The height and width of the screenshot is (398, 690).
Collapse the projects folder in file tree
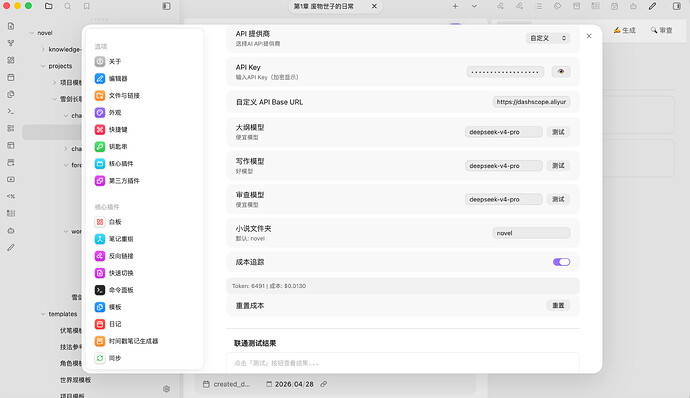(x=43, y=66)
